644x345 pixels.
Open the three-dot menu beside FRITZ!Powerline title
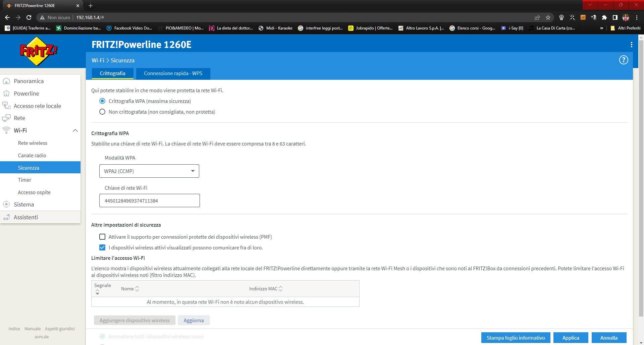point(631,45)
